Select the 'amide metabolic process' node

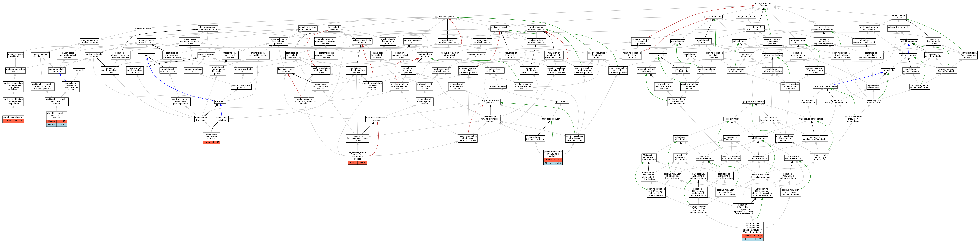tap(206, 56)
